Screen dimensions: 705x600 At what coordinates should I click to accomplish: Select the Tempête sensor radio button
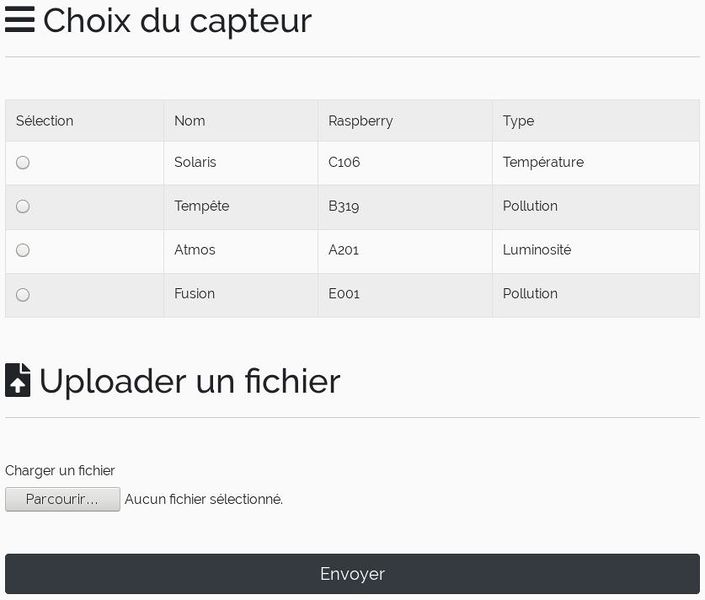pos(23,207)
